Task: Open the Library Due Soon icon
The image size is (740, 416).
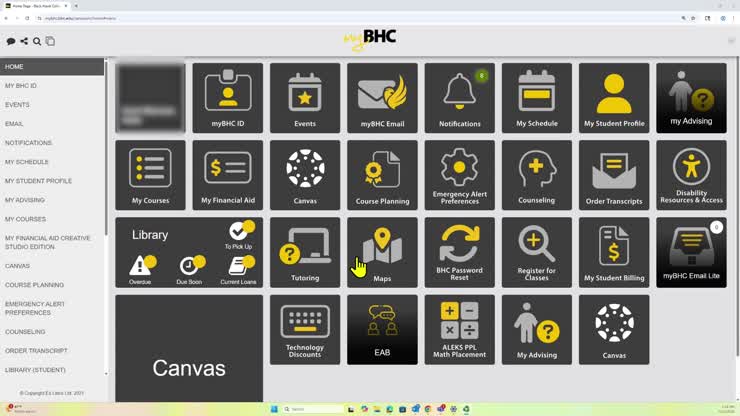Action: click(x=190, y=270)
